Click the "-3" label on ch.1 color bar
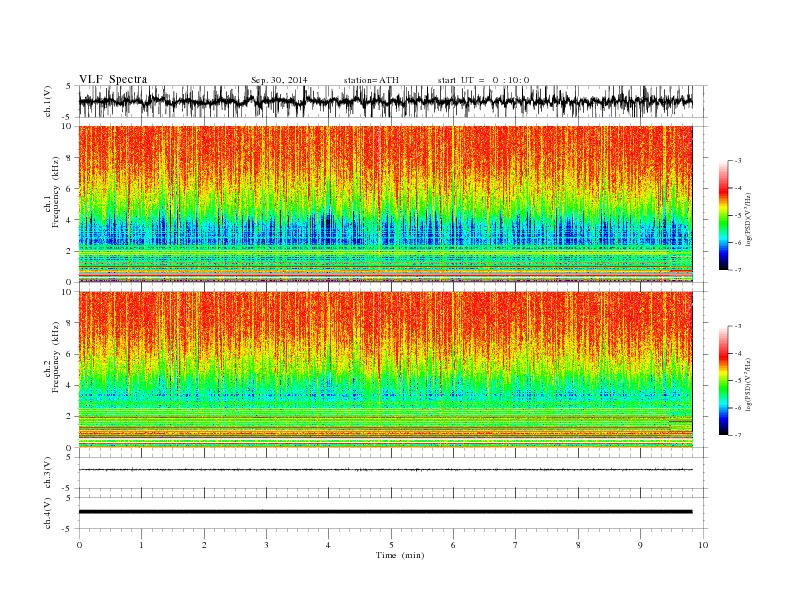This screenshot has width=792, height=612. click(x=737, y=161)
